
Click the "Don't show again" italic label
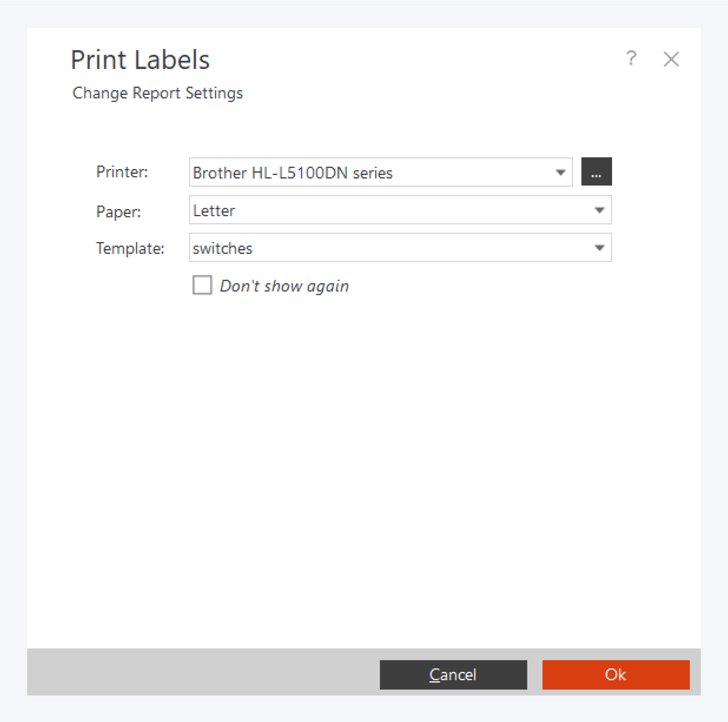coord(284,286)
